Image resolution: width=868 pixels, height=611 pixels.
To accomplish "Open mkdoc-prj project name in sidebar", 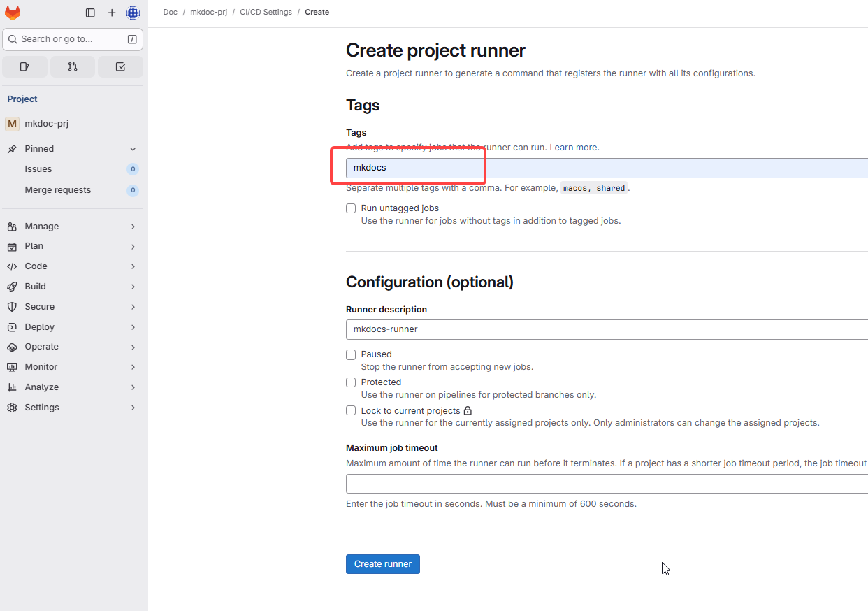I will pos(47,124).
